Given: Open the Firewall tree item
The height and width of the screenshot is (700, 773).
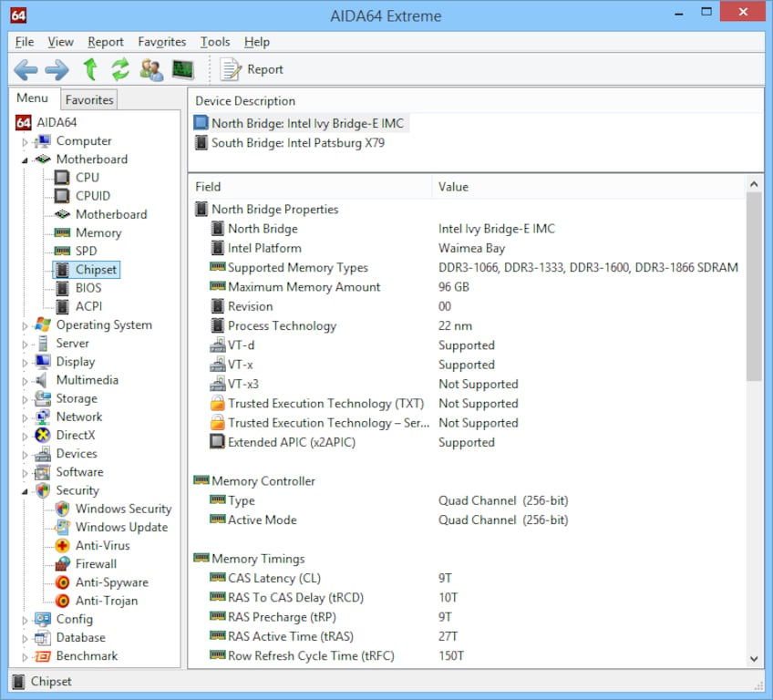Looking at the screenshot, I should tap(96, 564).
